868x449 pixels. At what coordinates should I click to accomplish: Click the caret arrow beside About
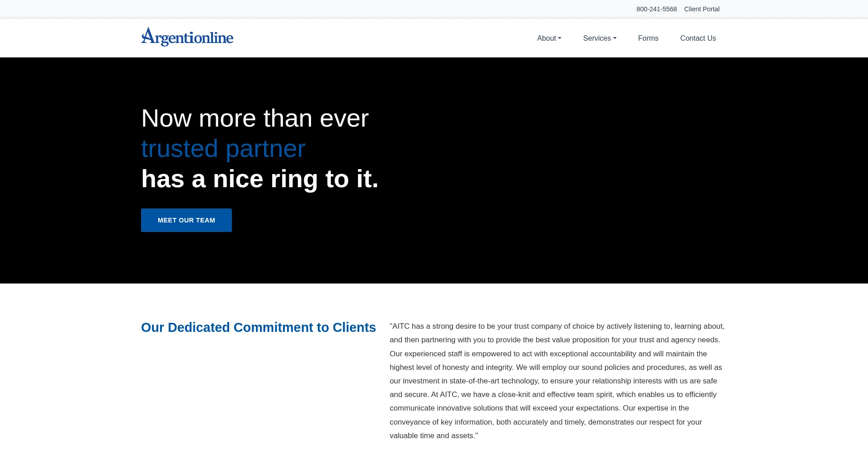point(560,38)
